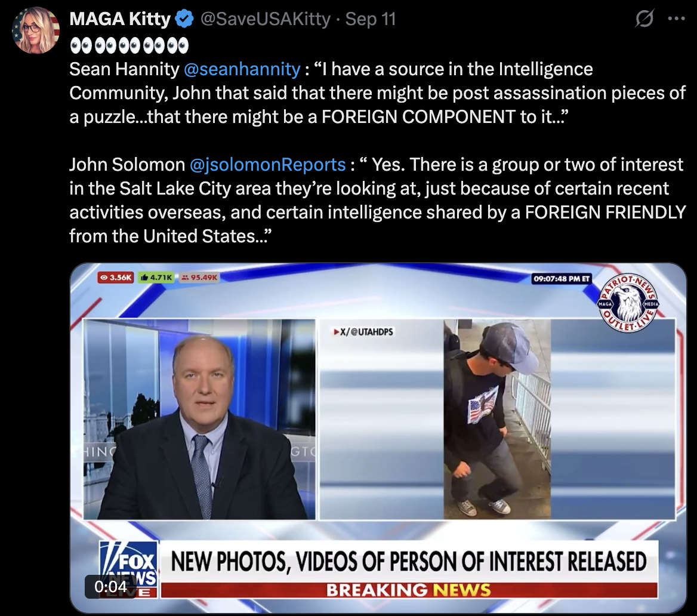Screen dimensions: 697x616
Task: Click the X/@UTAHDPS source label
Action: click(x=363, y=332)
